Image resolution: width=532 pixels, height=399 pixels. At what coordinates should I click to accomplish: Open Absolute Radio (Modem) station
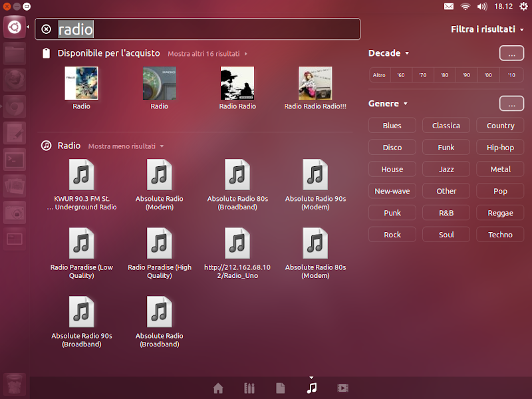tap(160, 185)
